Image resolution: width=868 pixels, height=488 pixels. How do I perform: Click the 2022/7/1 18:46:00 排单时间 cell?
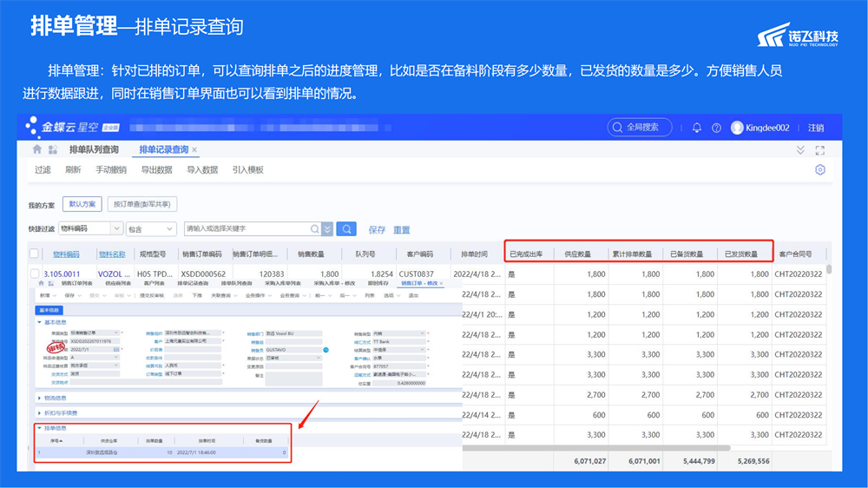point(196,452)
